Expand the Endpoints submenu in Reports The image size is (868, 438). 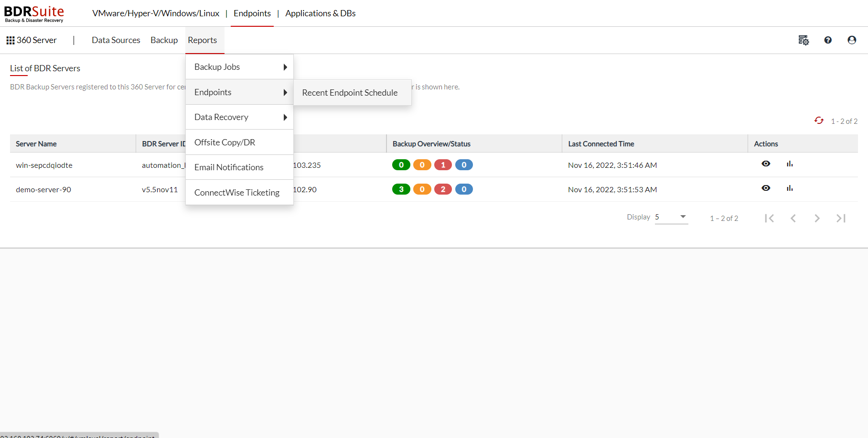tap(239, 92)
